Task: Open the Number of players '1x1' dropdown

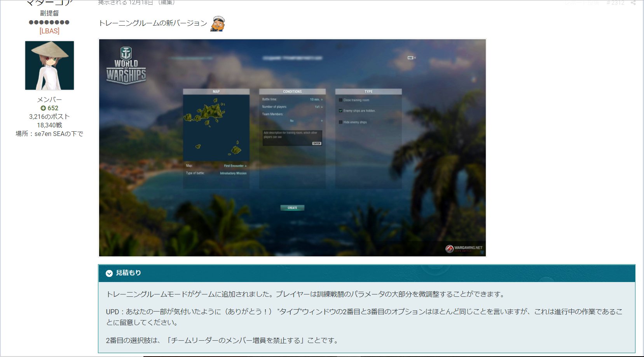Action: pyautogui.click(x=319, y=107)
